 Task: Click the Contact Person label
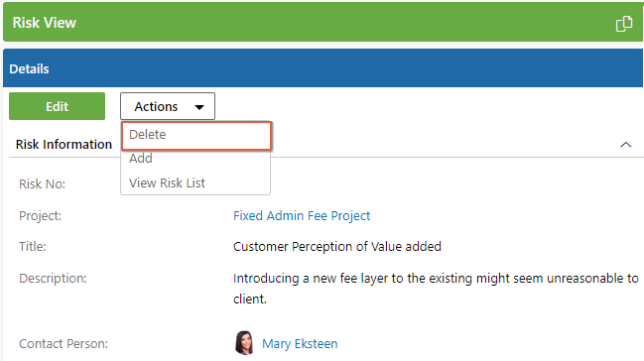64,343
